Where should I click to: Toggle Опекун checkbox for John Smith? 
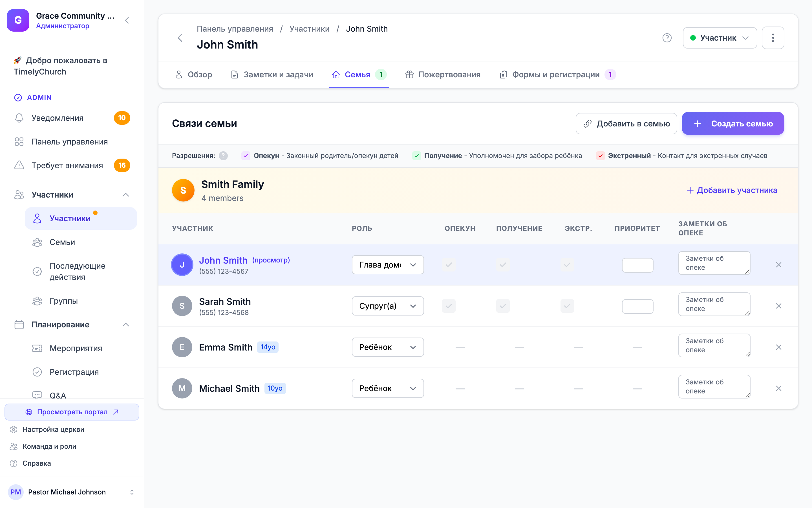pyautogui.click(x=449, y=265)
